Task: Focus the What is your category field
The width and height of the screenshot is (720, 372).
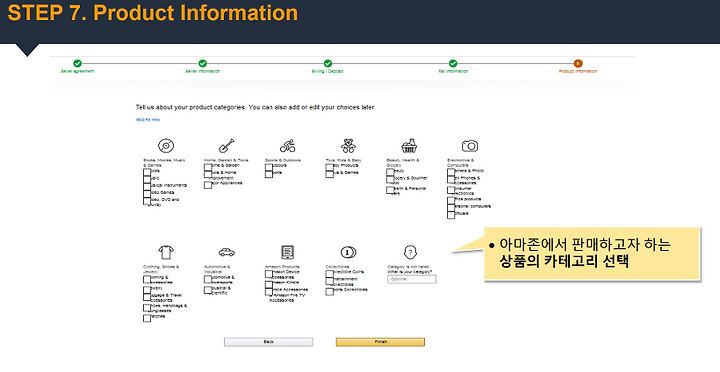Action: 411,279
